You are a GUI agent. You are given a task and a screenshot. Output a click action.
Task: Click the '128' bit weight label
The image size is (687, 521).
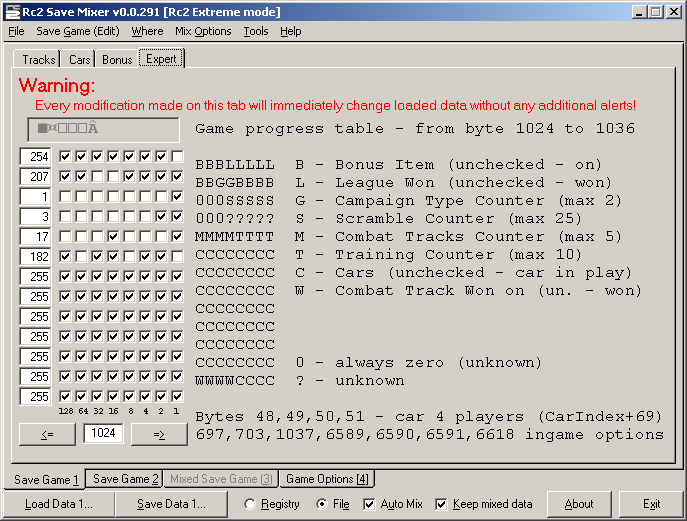click(66, 411)
